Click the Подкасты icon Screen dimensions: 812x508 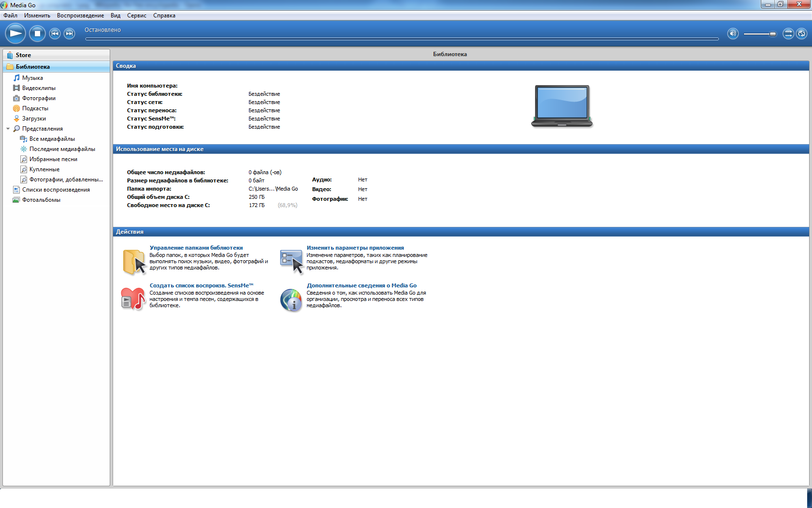click(16, 108)
